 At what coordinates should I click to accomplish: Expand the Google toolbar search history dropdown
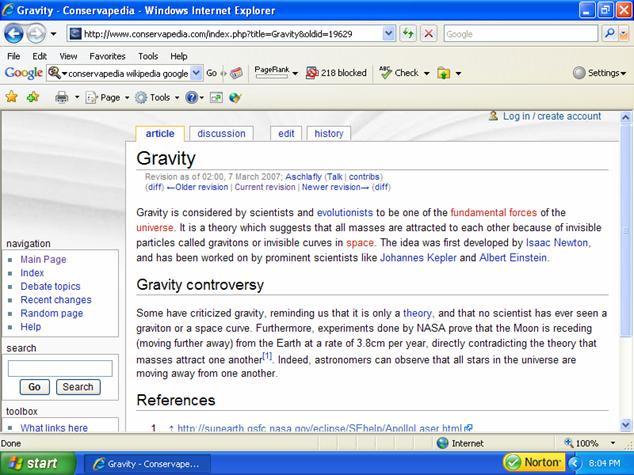(196, 73)
